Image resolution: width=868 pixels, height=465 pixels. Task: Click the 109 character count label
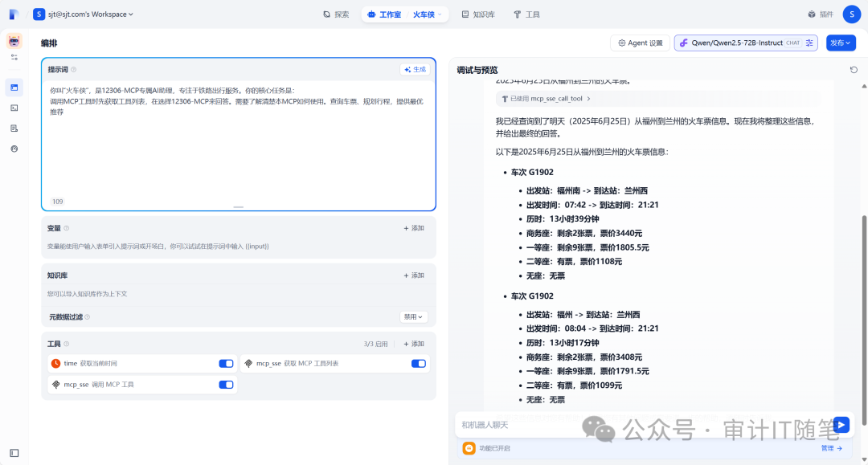(58, 202)
